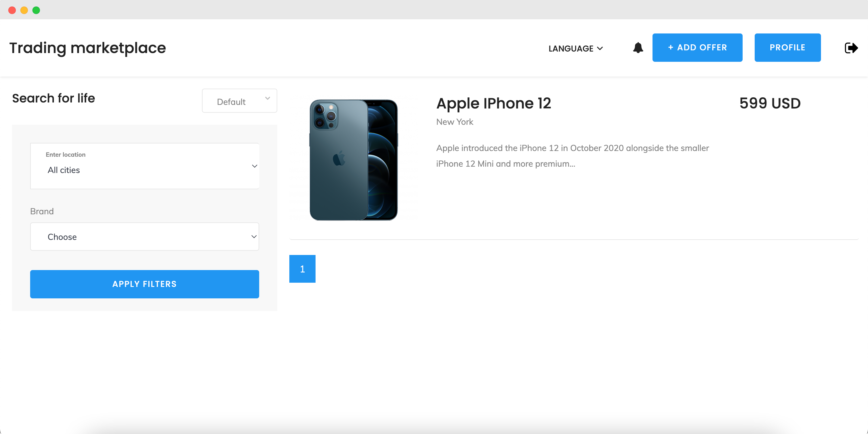Click the 599 USD price
Screen dimensions: 868x434
770,103
